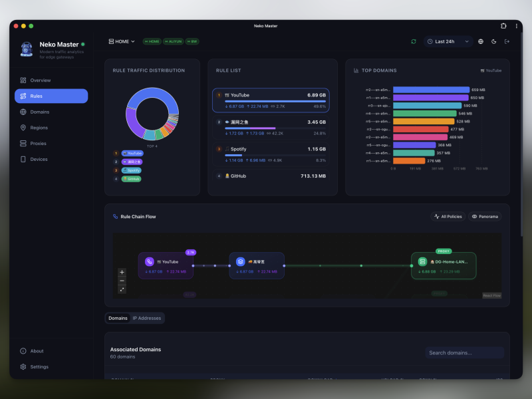This screenshot has height=399, width=532.
Task: Zoom in on the flow canvas
Action: coord(122,272)
